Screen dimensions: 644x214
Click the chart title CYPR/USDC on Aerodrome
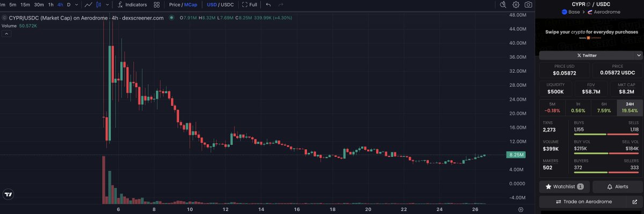click(x=86, y=18)
